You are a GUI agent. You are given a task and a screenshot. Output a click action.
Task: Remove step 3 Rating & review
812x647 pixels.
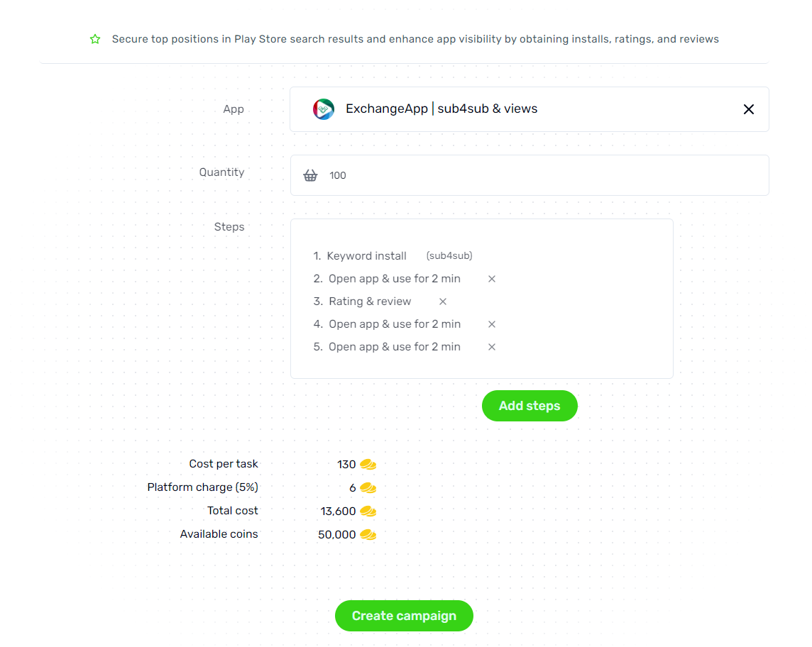point(443,302)
